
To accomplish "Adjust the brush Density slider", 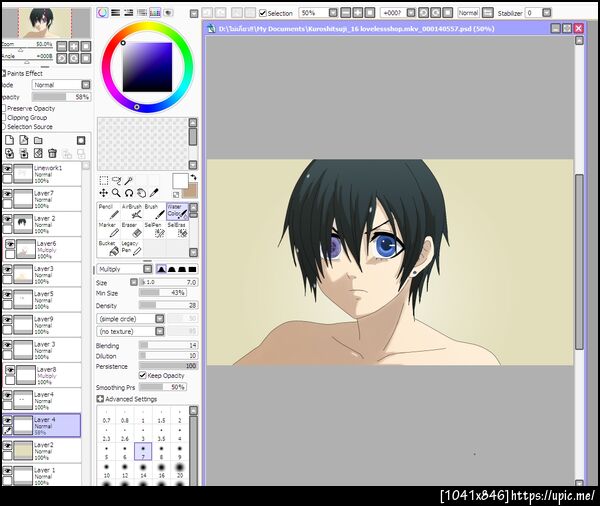I will pos(168,305).
